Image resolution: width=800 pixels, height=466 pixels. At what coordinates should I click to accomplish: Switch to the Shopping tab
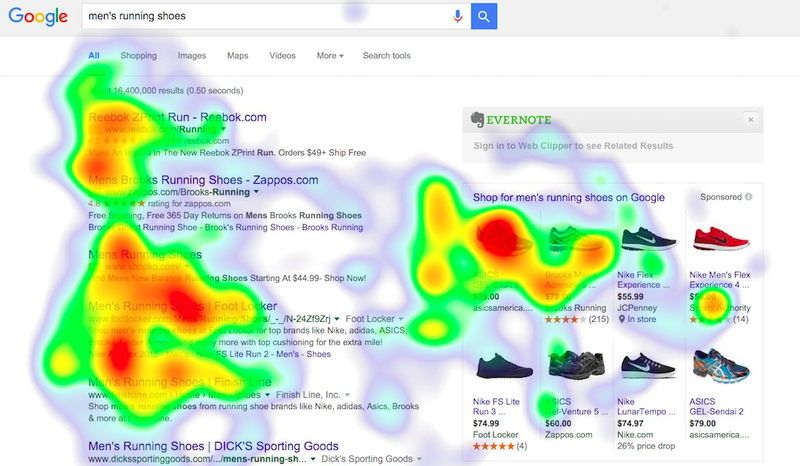pyautogui.click(x=138, y=56)
